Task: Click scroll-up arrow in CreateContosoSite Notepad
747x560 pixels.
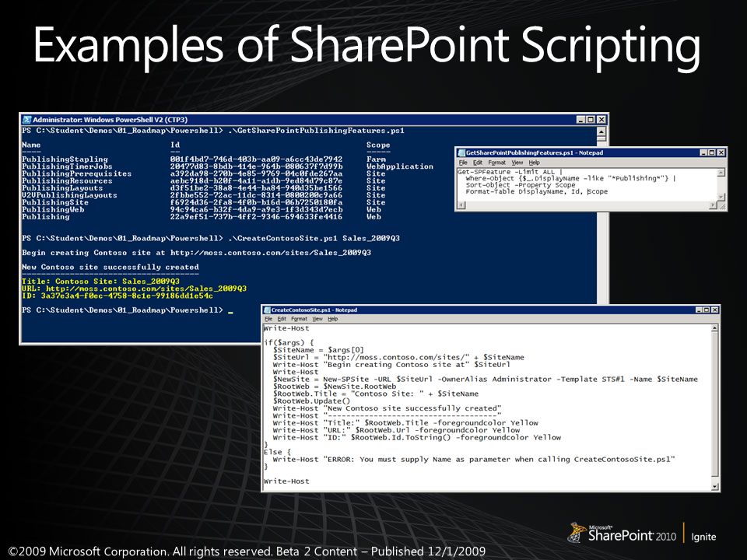Action: point(714,328)
